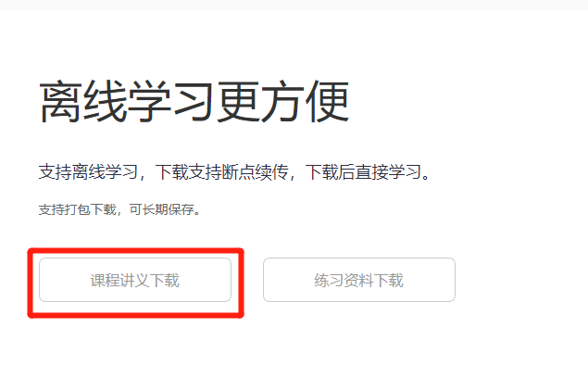This screenshot has height=378, width=588.
Task: Click the 学习 characters in the heading
Action: pos(171,102)
